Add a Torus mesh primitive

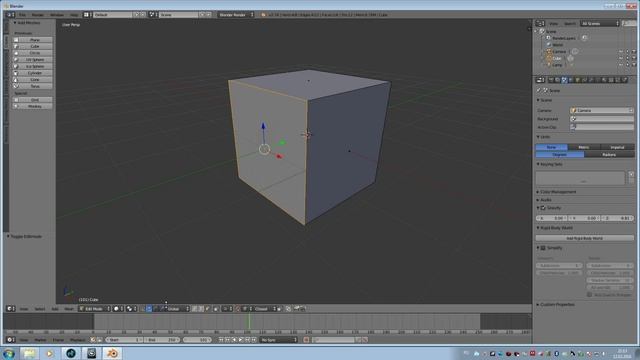click(x=32, y=86)
